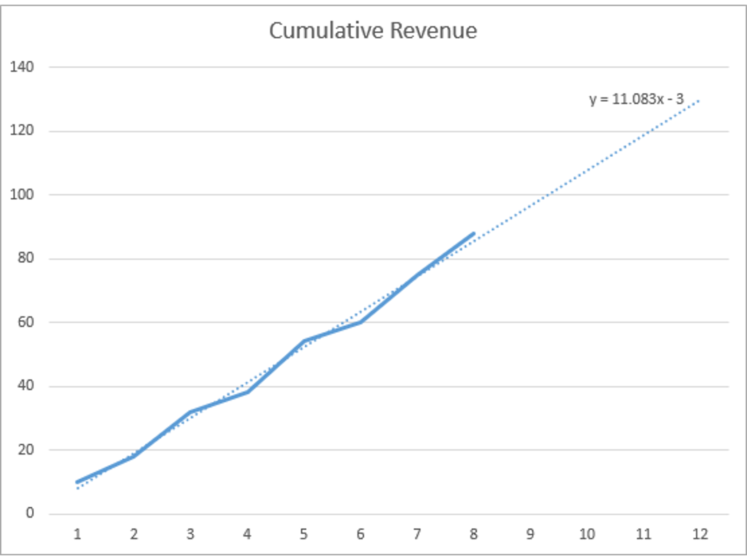The width and height of the screenshot is (747, 560).
Task: Select the horizontal axis label 12
Action: tap(700, 534)
